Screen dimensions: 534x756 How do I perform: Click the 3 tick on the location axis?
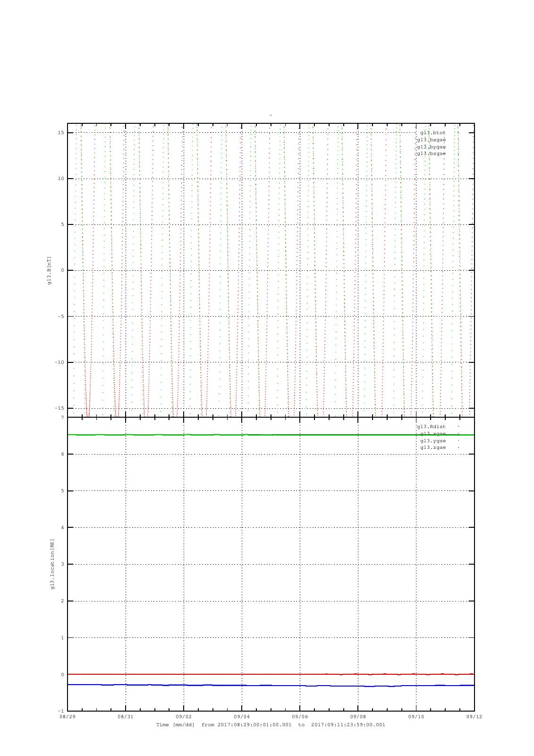click(62, 564)
